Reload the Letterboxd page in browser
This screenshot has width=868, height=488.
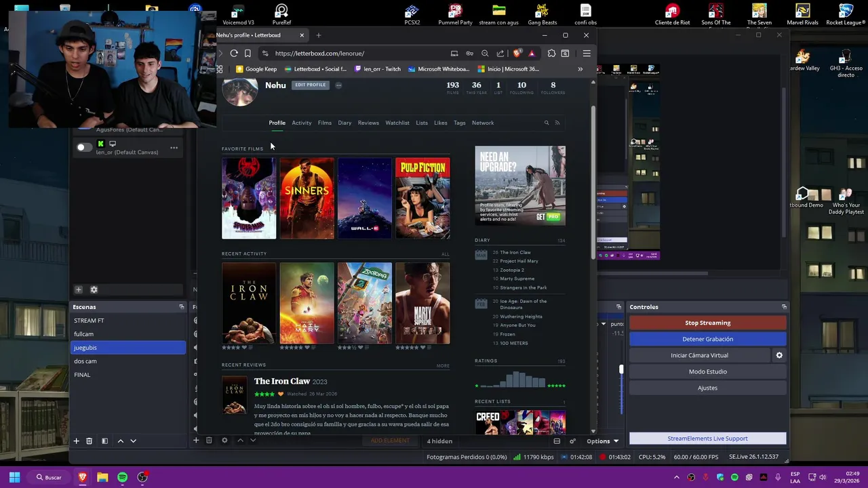234,54
